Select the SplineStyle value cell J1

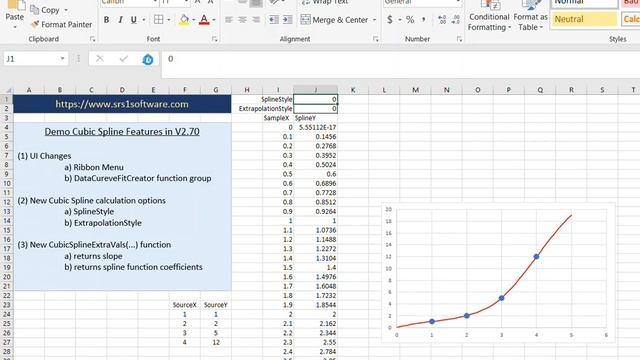(316, 99)
